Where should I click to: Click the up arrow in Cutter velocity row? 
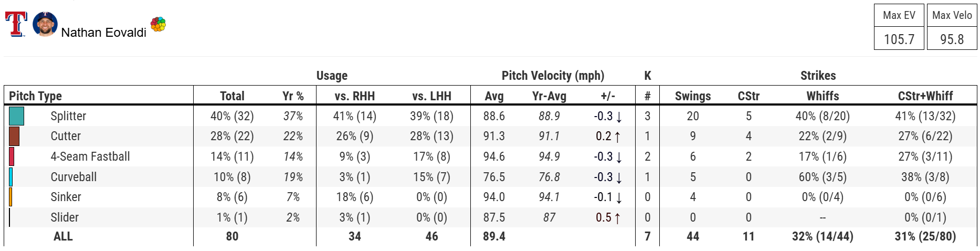coord(617,137)
